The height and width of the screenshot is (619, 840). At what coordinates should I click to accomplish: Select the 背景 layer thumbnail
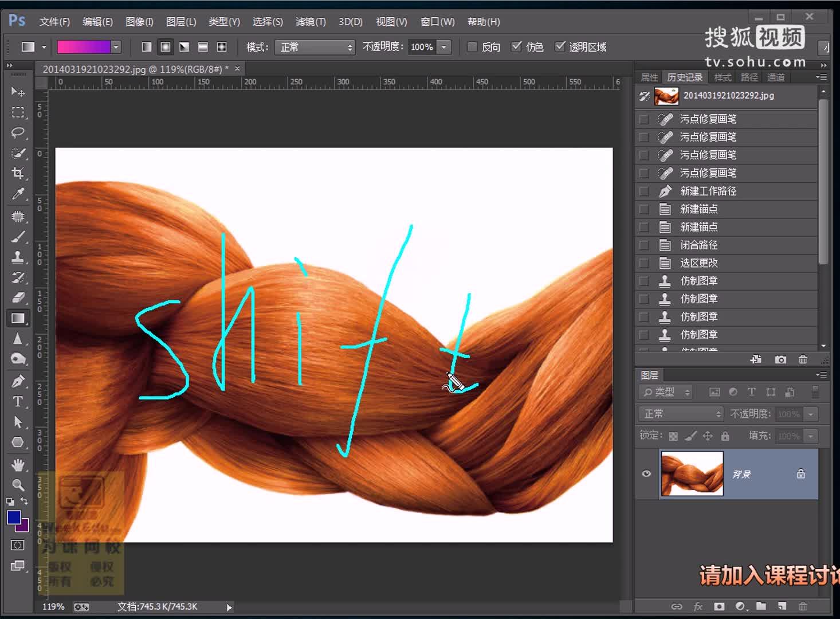691,473
